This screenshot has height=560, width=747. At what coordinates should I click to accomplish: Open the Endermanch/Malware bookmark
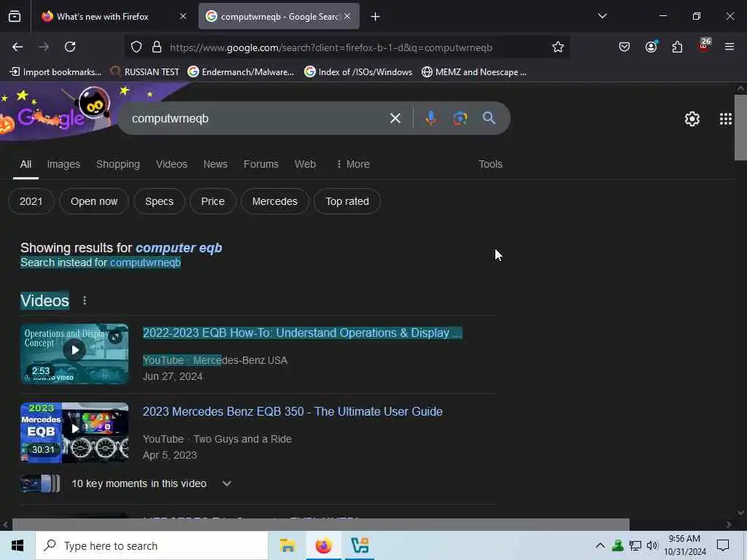coord(241,72)
